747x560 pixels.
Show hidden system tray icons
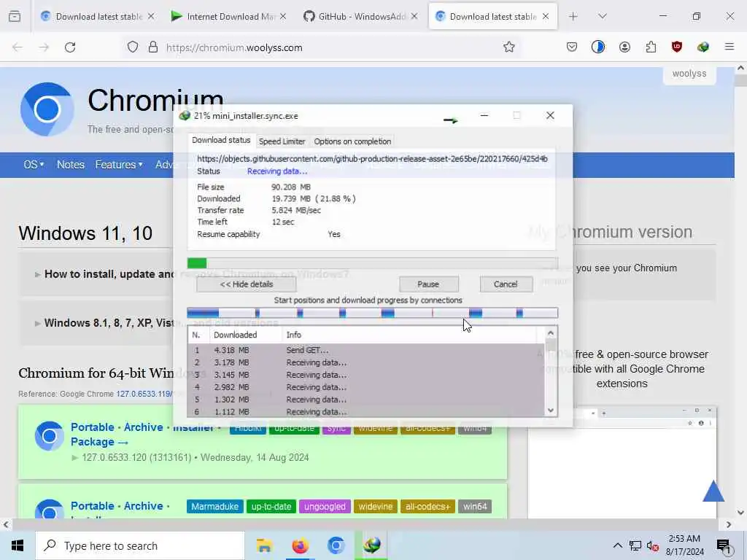pos(617,545)
